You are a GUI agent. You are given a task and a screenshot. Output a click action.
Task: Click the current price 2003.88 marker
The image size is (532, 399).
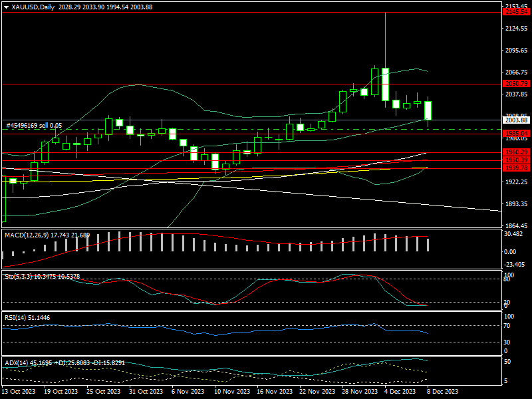coord(515,120)
